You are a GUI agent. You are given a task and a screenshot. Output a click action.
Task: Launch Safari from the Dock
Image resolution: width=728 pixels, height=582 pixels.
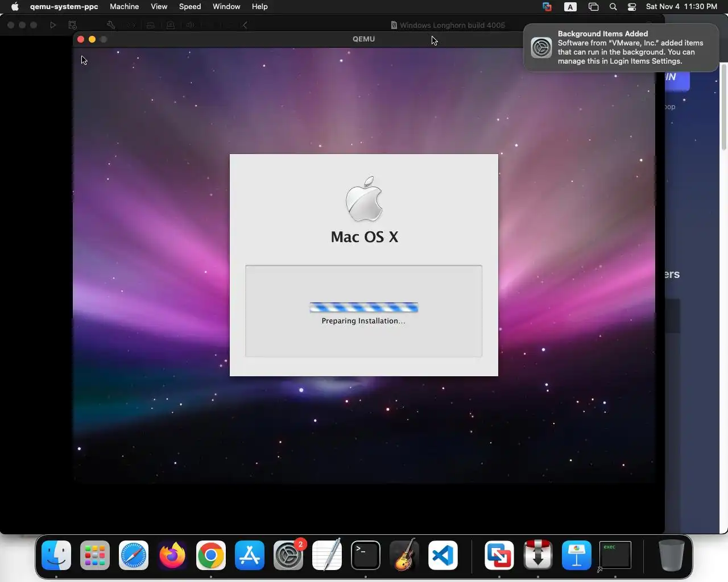point(134,555)
